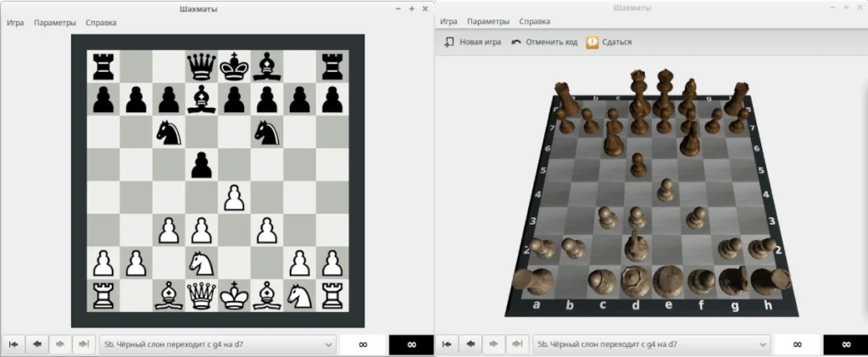Select white rook on h1 in 2D board

tap(332, 296)
